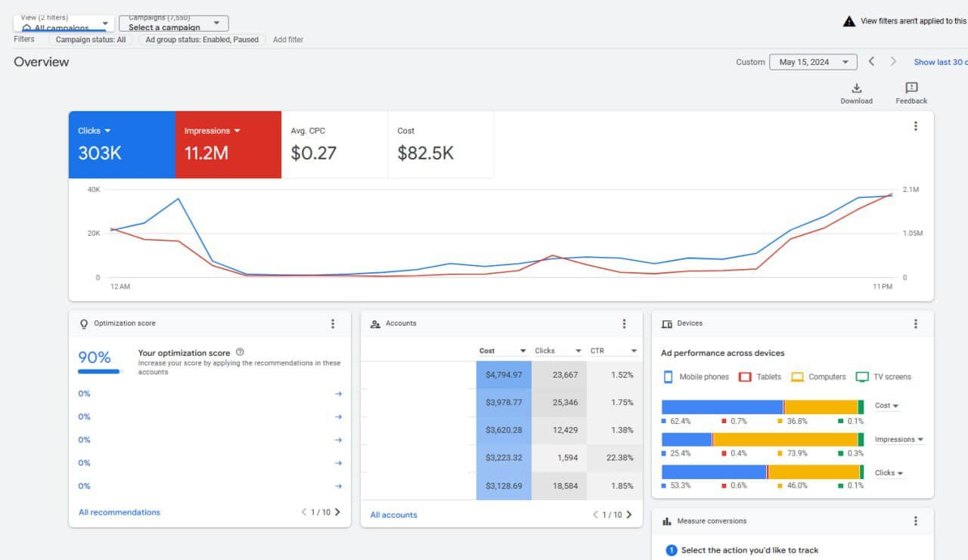This screenshot has width=968, height=560.
Task: Open Clicks column dropdown in Accounts table
Action: tap(558, 351)
